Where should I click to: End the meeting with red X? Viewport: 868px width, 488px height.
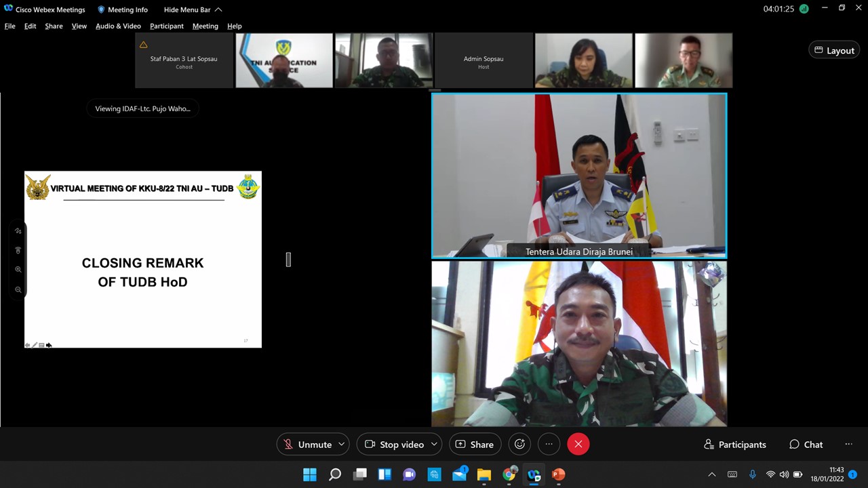click(578, 445)
